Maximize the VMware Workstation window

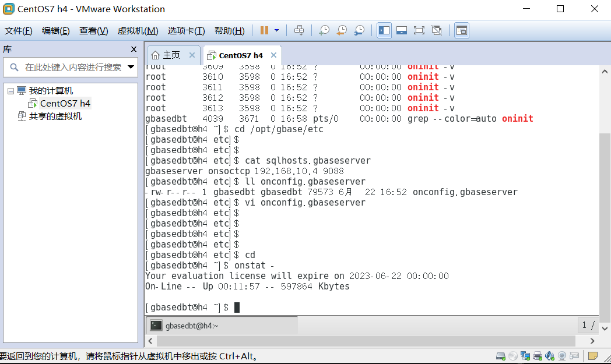(x=560, y=9)
